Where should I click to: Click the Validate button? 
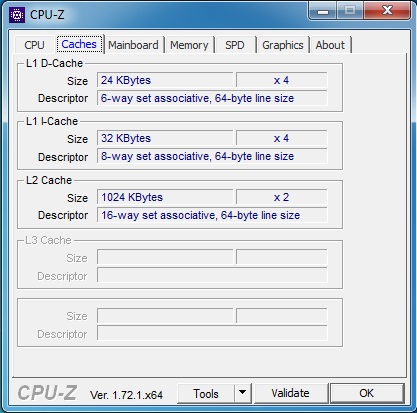pos(290,393)
